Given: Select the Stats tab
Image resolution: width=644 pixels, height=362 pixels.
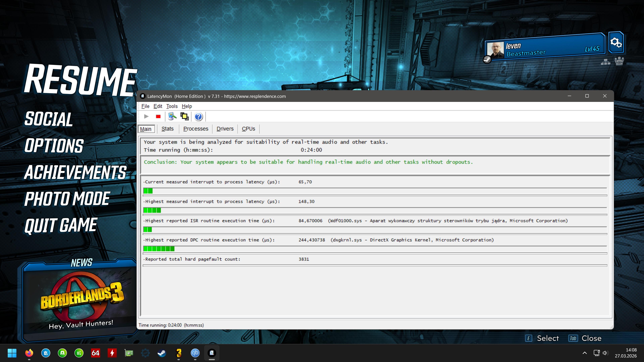Looking at the screenshot, I should (x=167, y=129).
